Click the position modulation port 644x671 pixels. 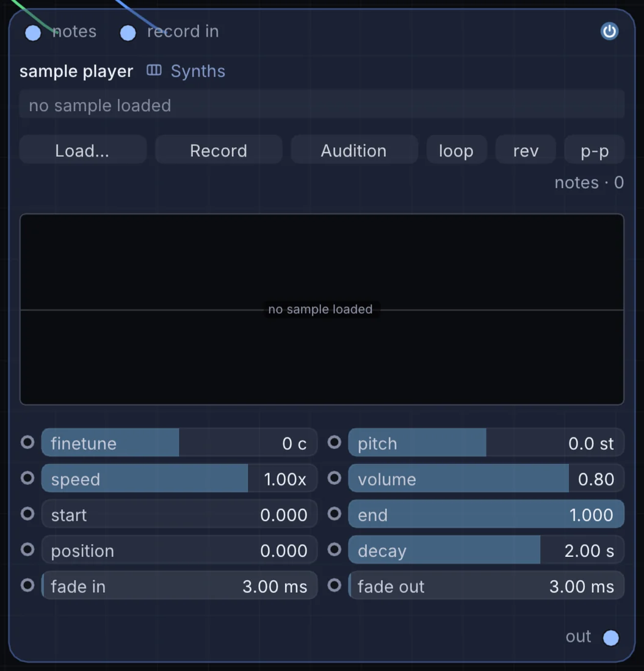click(28, 549)
